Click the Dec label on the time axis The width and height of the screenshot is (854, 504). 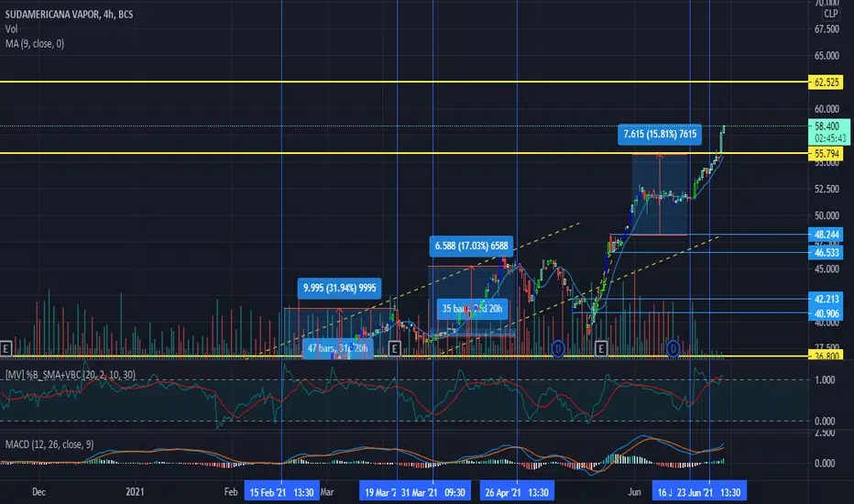(x=38, y=492)
